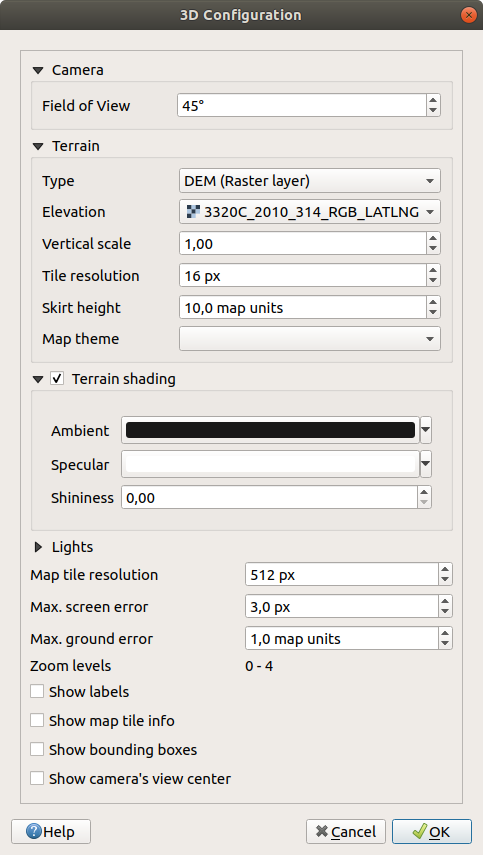Increase Shininess value

click(425, 492)
